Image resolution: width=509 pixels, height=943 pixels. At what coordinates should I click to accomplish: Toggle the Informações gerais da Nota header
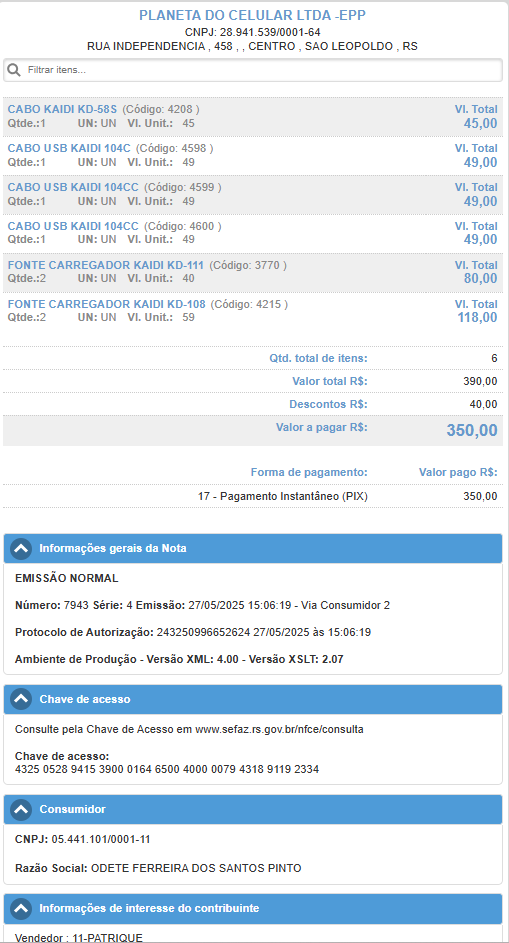(253, 548)
